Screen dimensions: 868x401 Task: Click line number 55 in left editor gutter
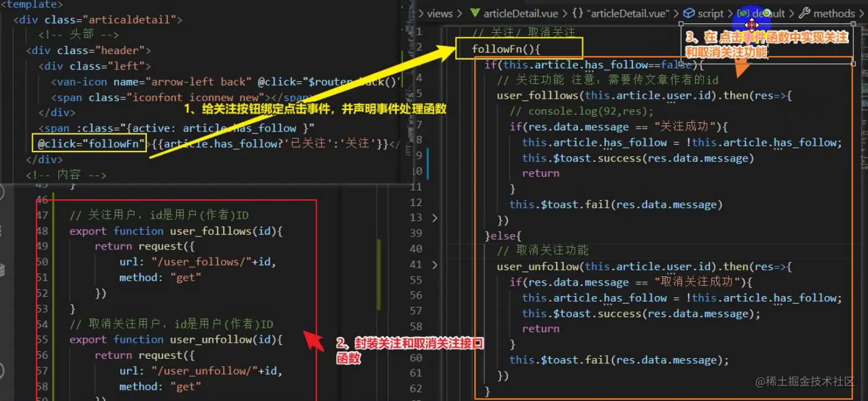coord(42,340)
